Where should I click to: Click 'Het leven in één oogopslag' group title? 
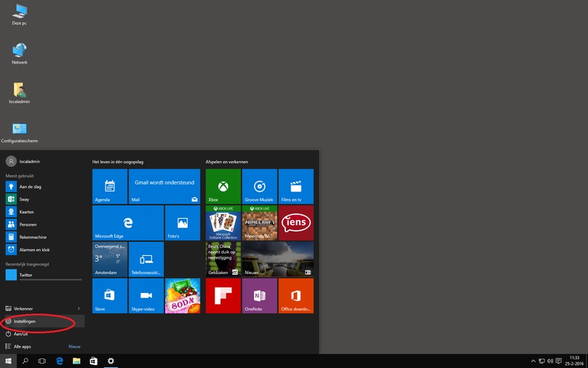pos(118,162)
